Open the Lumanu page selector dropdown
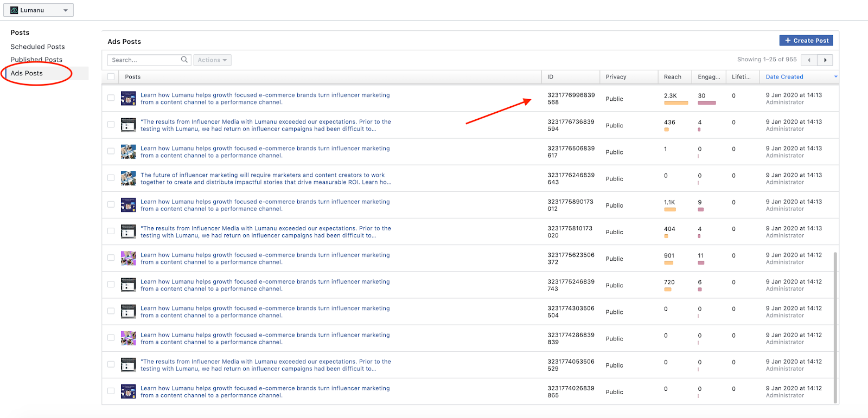This screenshot has height=418, width=868. (x=39, y=10)
